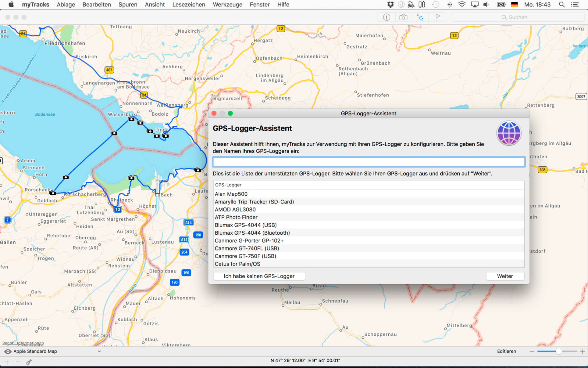Click the Suchen search field

518,17
